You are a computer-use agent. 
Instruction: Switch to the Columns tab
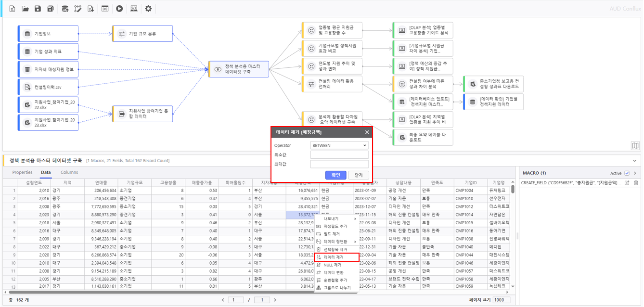[x=69, y=172]
